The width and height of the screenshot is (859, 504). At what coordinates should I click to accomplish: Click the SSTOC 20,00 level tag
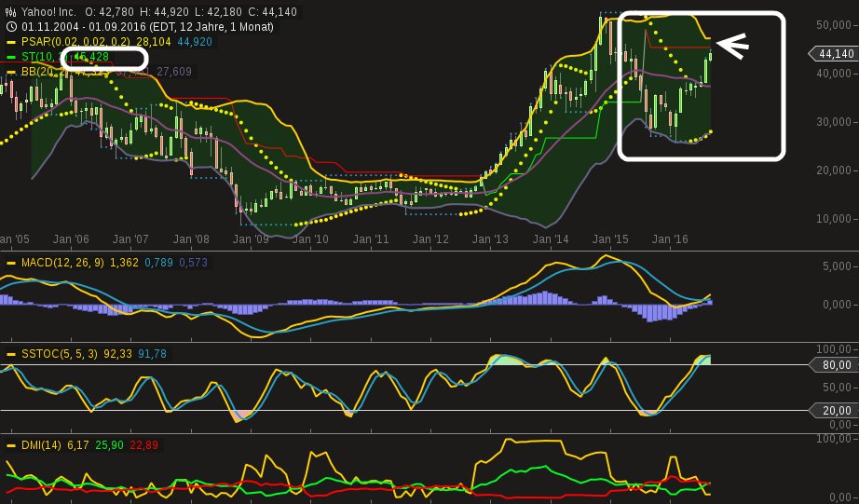coord(834,411)
